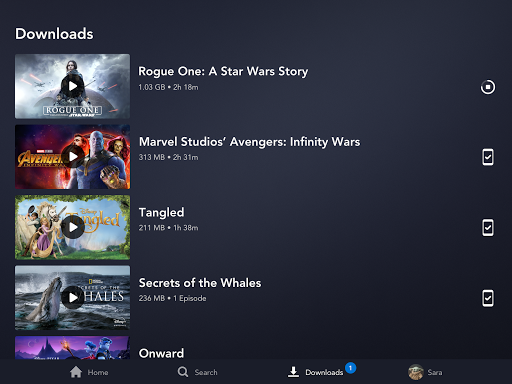This screenshot has height=384, width=512.
Task: Open Sara's profile tab
Action: pyautogui.click(x=425, y=372)
